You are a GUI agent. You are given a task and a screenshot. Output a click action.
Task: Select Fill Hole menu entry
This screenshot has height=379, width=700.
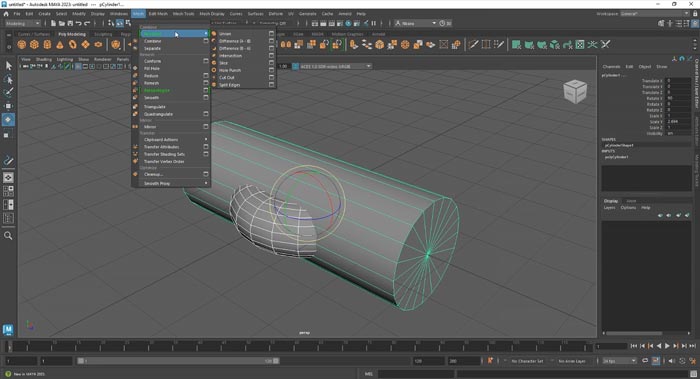point(152,68)
